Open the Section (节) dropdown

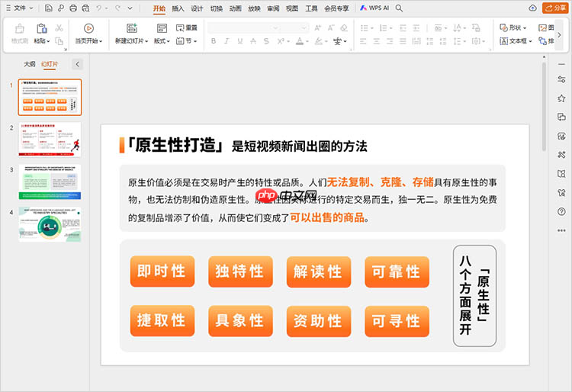[x=186, y=41]
